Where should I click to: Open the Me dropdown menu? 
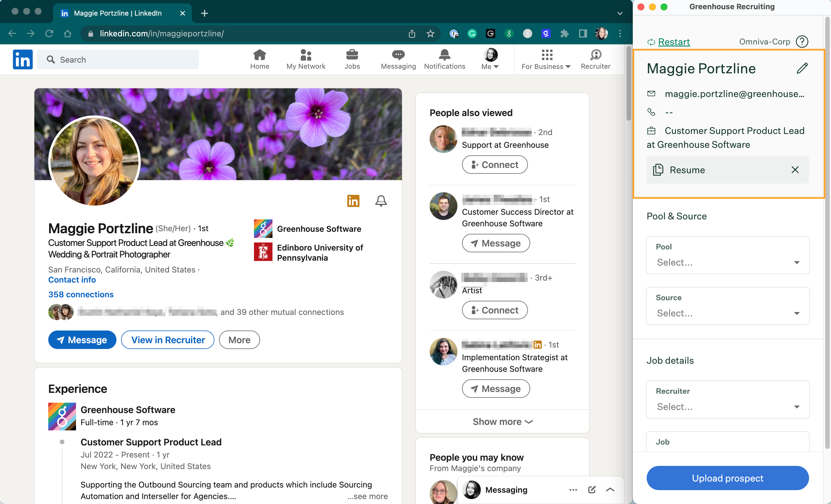tap(490, 59)
